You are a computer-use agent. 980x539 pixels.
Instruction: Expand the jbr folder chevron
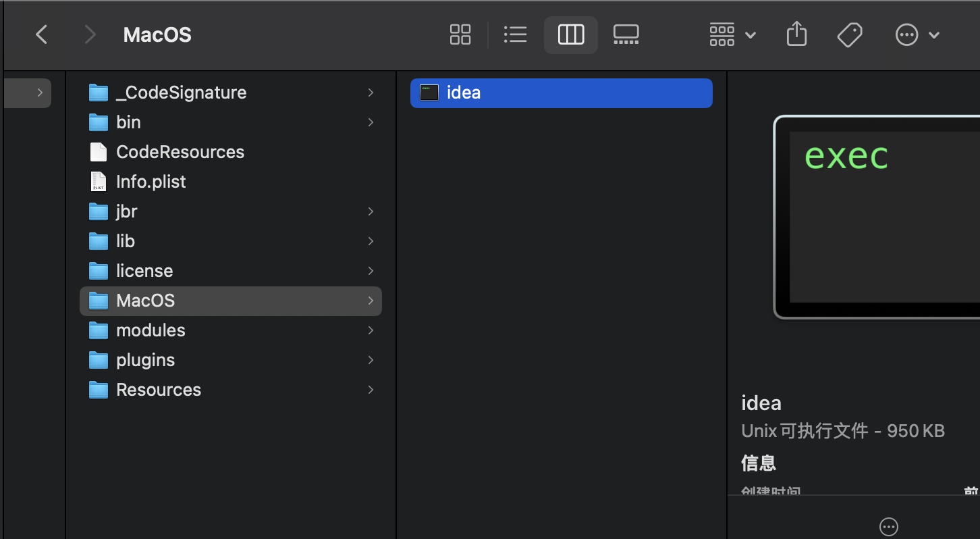coord(371,211)
